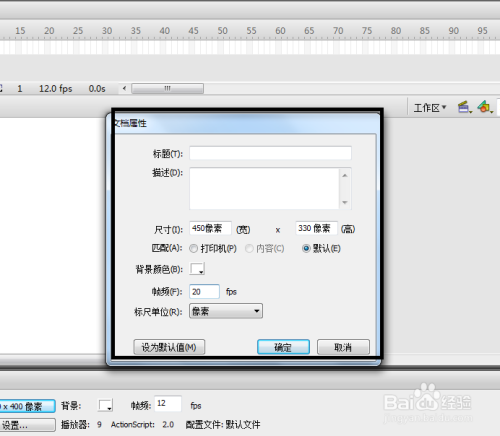Click frame 80 on the timeline ruler
Viewport: 500px width, 436px height.
[x=396, y=31]
